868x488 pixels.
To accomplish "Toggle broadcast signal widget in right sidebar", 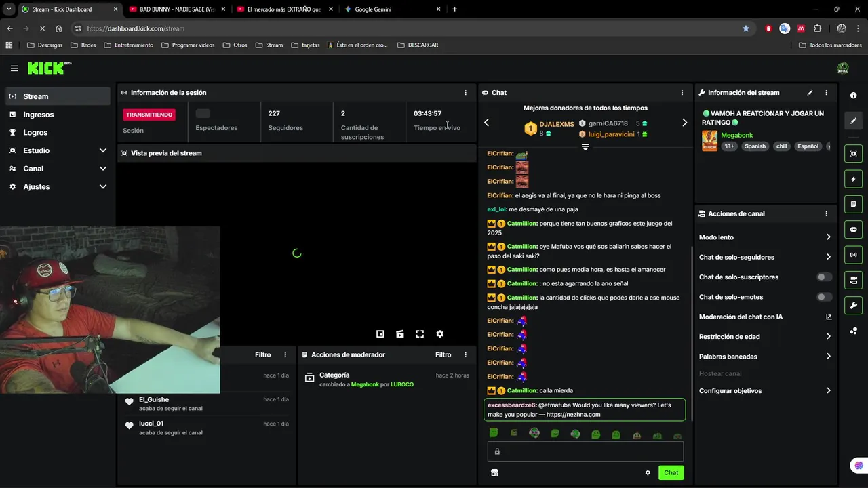I will (853, 255).
